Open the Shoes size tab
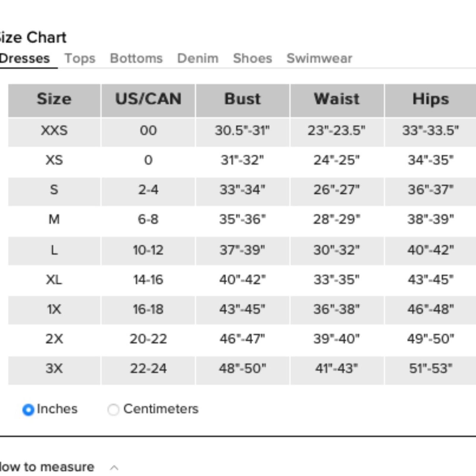 coord(253,58)
